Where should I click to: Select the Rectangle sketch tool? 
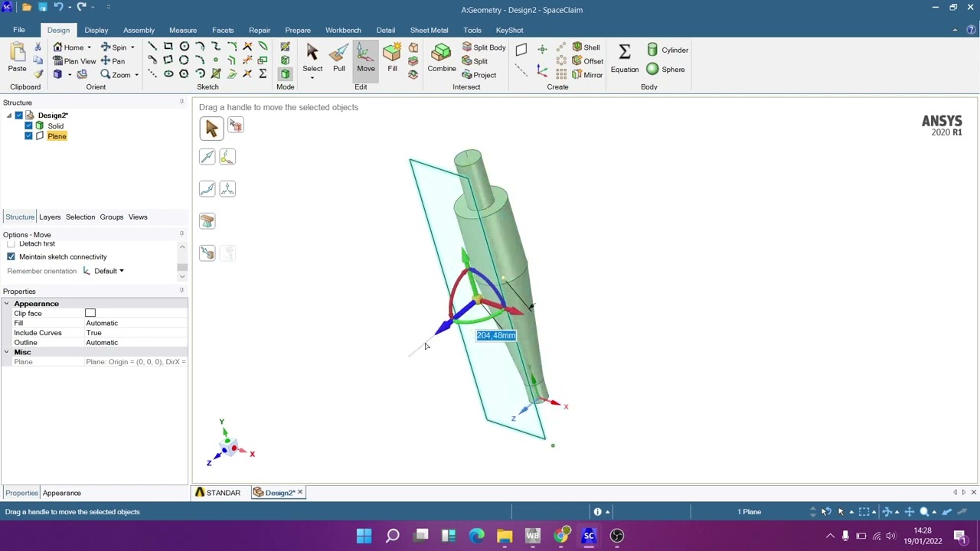point(168,47)
